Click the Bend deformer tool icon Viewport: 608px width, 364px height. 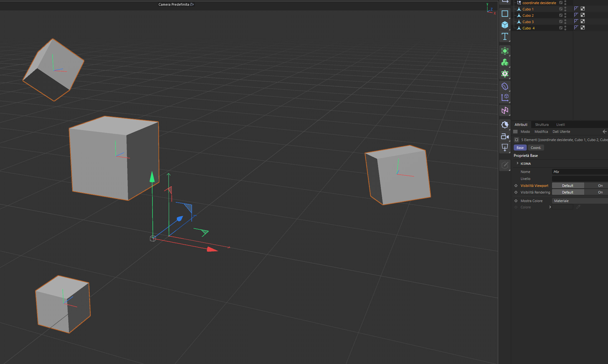click(x=505, y=86)
